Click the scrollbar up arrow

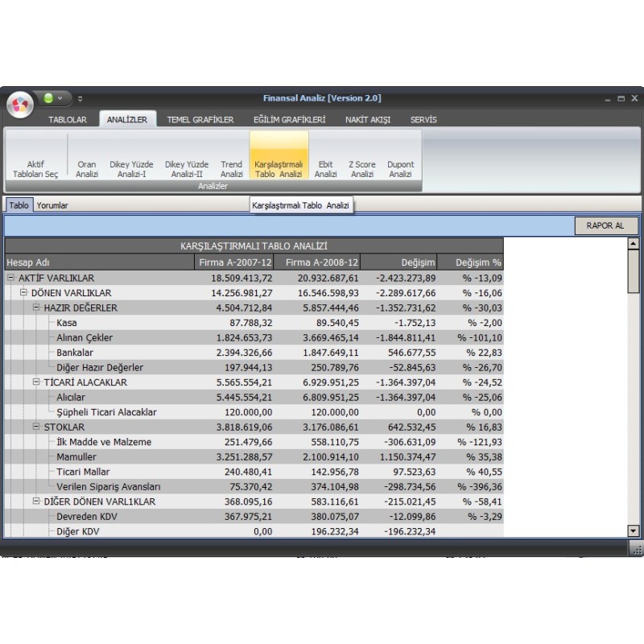coord(634,244)
